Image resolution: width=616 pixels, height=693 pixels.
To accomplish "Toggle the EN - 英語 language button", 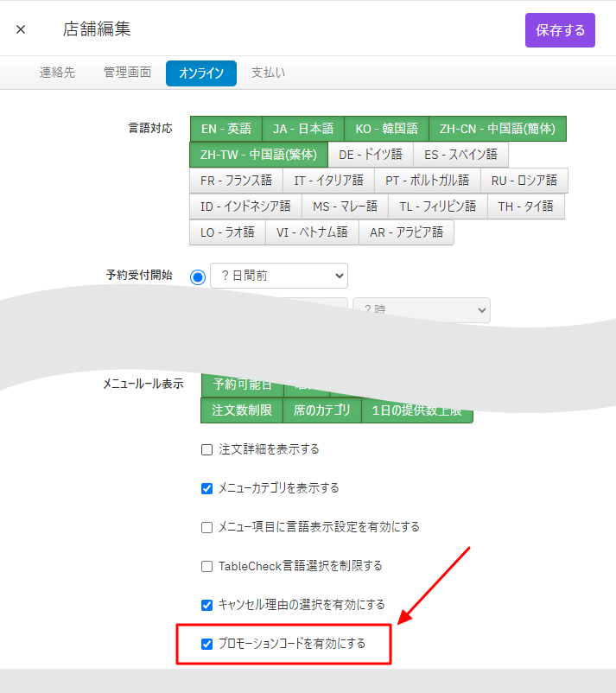I will (x=225, y=129).
